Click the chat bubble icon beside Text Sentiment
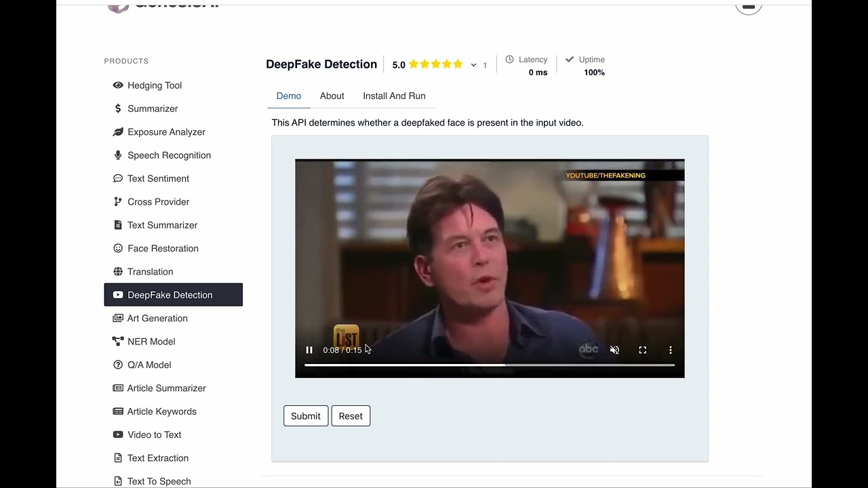The width and height of the screenshot is (868, 488). [x=118, y=178]
